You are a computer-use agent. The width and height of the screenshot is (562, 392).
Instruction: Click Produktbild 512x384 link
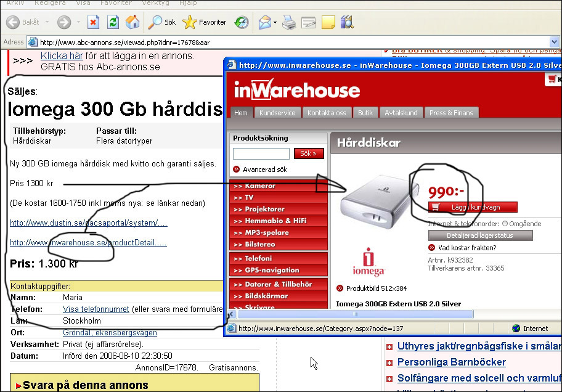(377, 288)
